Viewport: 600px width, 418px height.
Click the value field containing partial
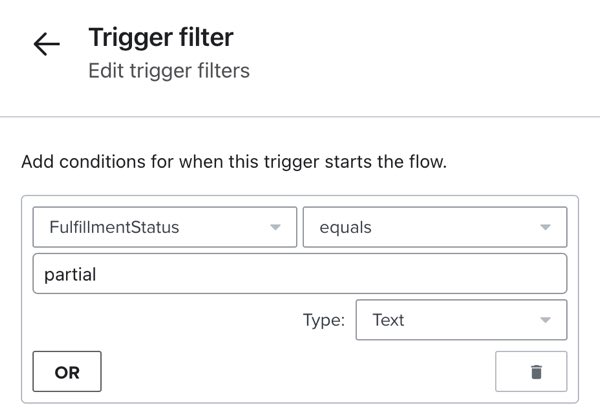pyautogui.click(x=300, y=273)
